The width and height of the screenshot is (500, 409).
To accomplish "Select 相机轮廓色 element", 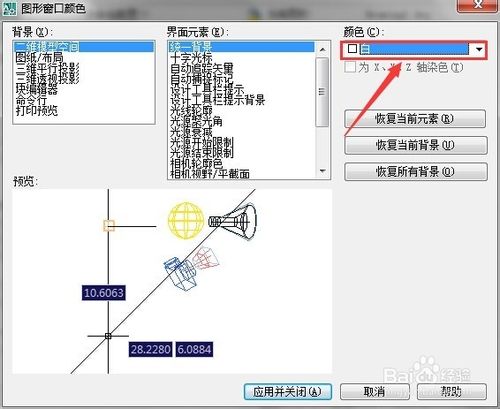I will click(x=242, y=164).
